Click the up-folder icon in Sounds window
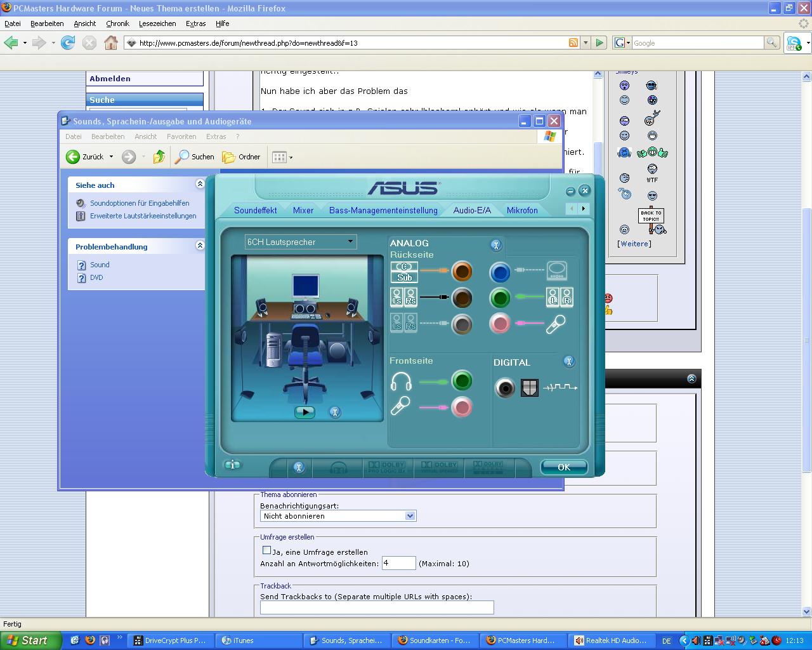Image resolution: width=812 pixels, height=650 pixels. click(x=159, y=157)
